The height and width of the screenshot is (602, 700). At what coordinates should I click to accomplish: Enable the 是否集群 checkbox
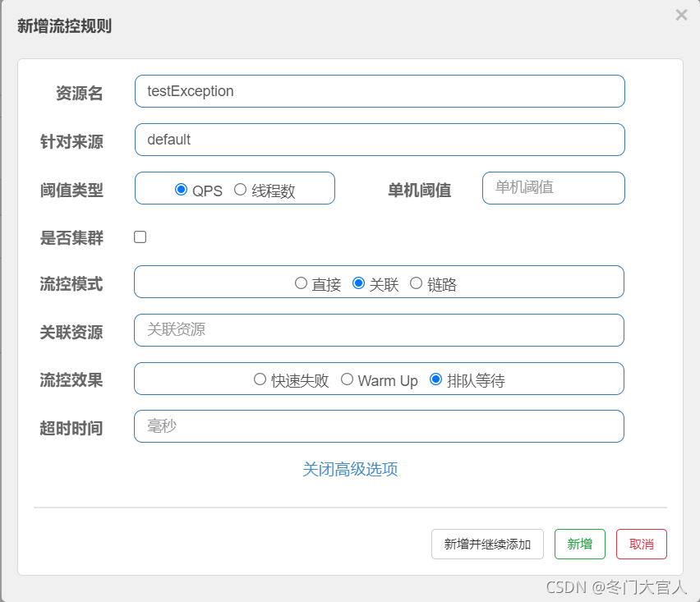coord(140,237)
